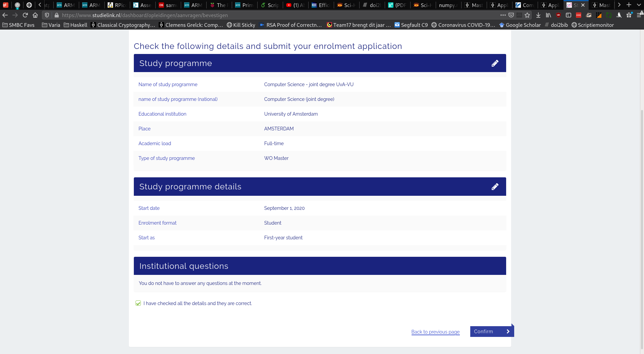Uncheck 'I have checked all the details' checkbox

(138, 303)
